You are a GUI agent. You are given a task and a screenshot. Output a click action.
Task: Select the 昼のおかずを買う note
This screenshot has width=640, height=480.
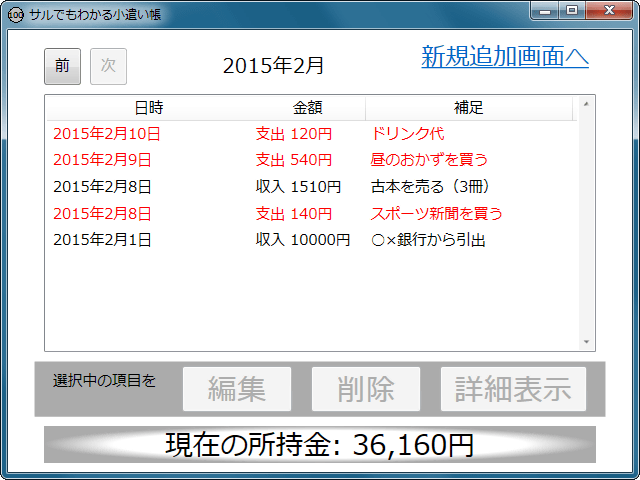click(x=429, y=160)
